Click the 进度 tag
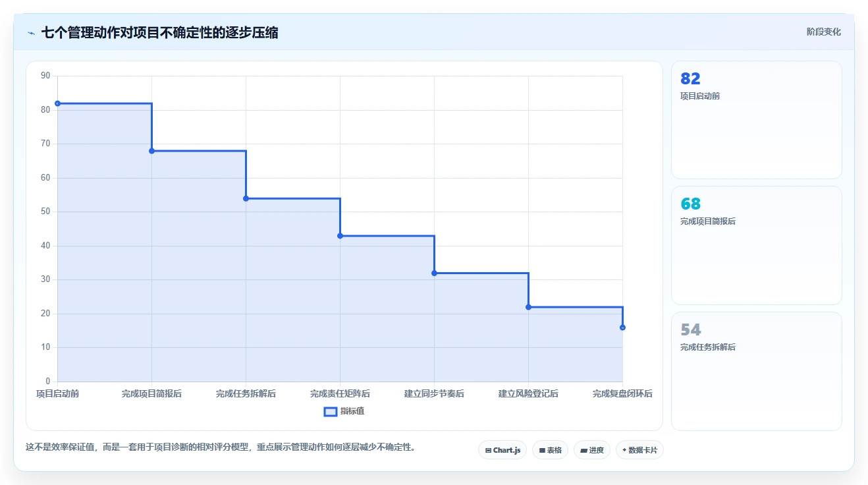This screenshot has height=485, width=868. (x=592, y=450)
